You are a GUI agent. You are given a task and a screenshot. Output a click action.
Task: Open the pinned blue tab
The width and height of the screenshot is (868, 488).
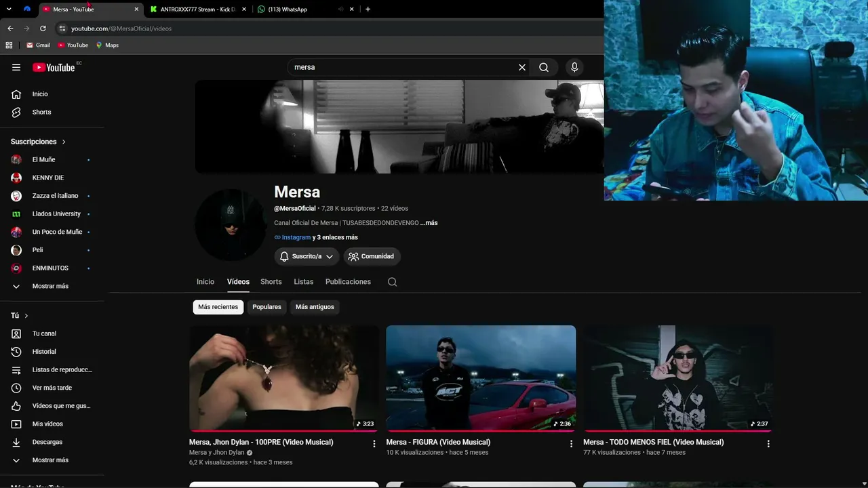pyautogui.click(x=27, y=9)
